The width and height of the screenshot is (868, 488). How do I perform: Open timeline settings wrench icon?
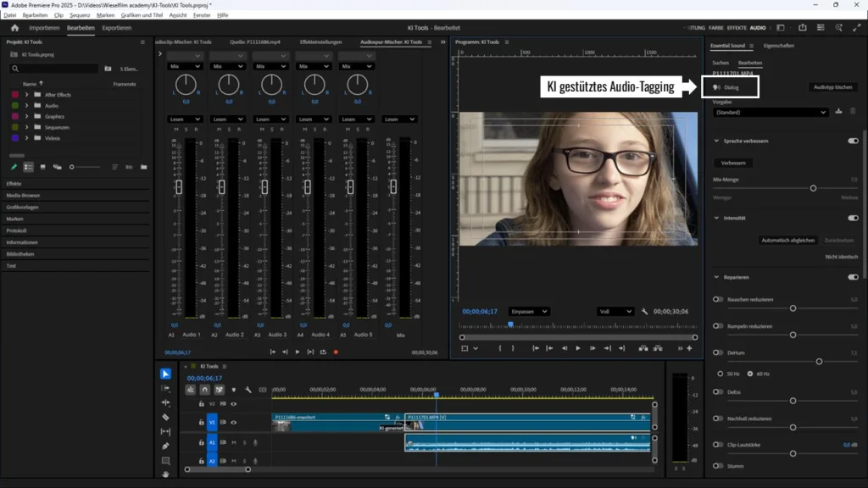(x=248, y=390)
